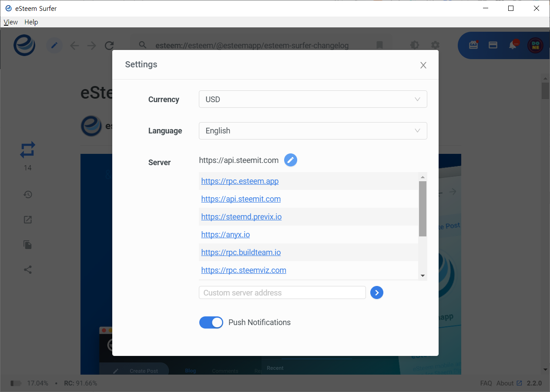Open the Language dropdown showing English
This screenshot has height=392, width=550.
click(313, 131)
